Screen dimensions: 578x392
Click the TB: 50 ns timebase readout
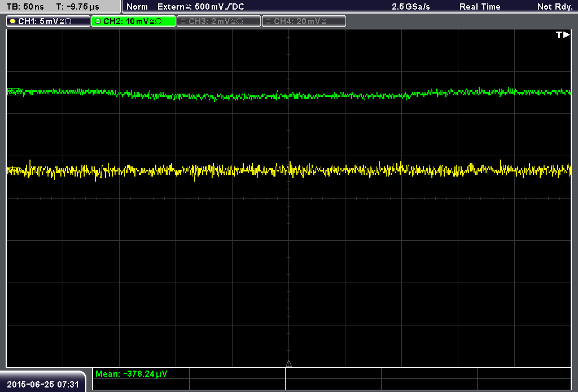click(x=25, y=7)
